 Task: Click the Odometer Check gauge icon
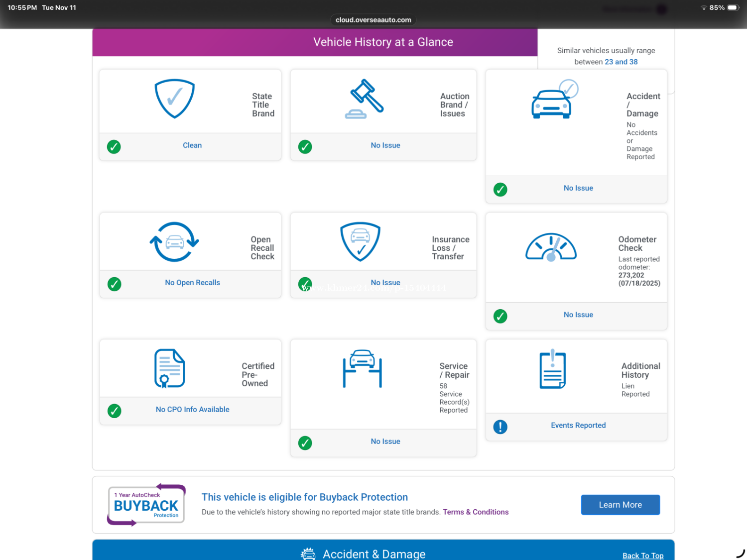551,247
